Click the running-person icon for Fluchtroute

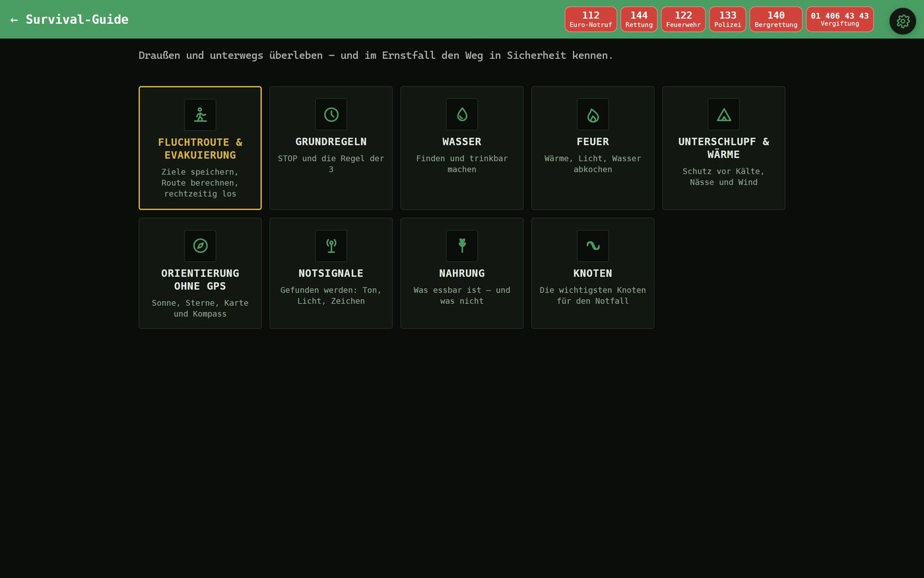point(200,115)
